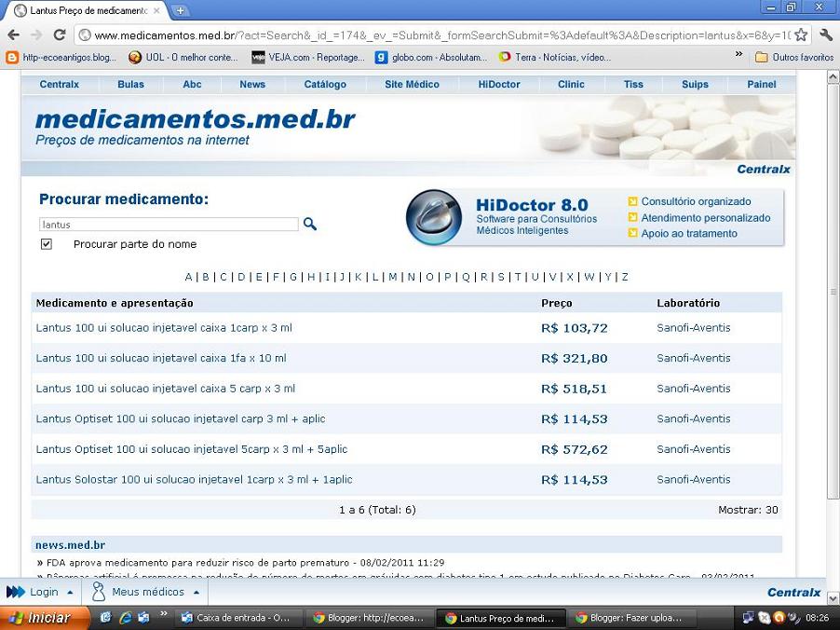The height and width of the screenshot is (630, 840).
Task: Open the Blogger ecoeantigos bookmark
Action: coord(61,58)
